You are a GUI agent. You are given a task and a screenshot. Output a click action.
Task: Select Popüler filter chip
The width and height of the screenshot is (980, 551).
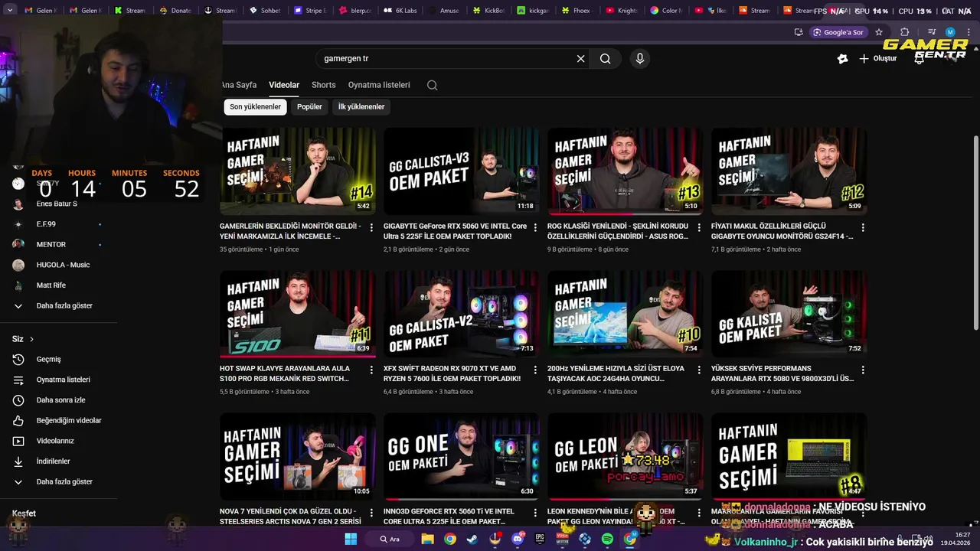point(309,107)
